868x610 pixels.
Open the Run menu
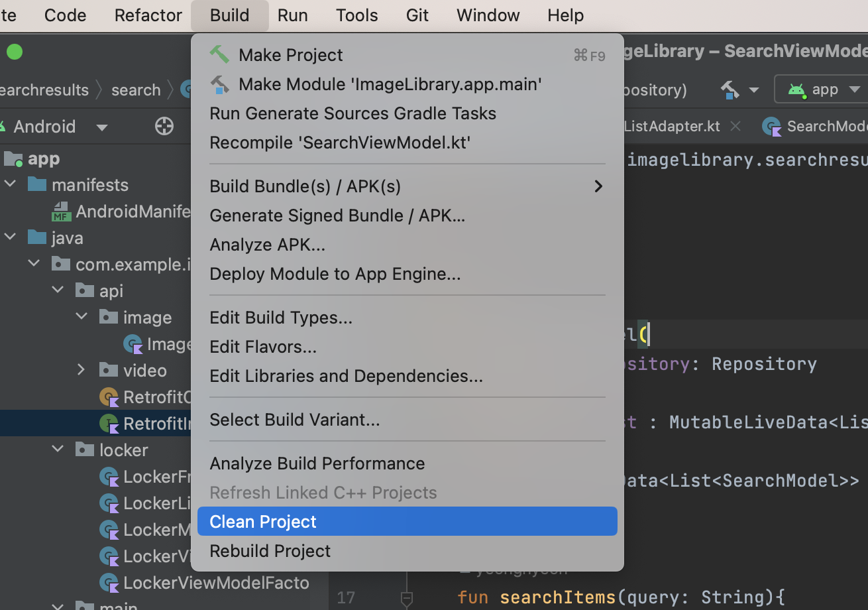point(293,15)
